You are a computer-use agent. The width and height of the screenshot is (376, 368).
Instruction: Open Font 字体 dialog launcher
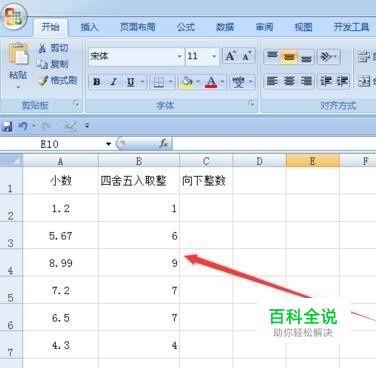(x=252, y=104)
